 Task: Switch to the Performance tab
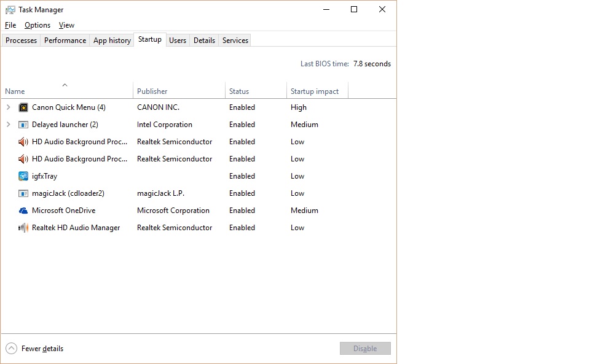[65, 40]
